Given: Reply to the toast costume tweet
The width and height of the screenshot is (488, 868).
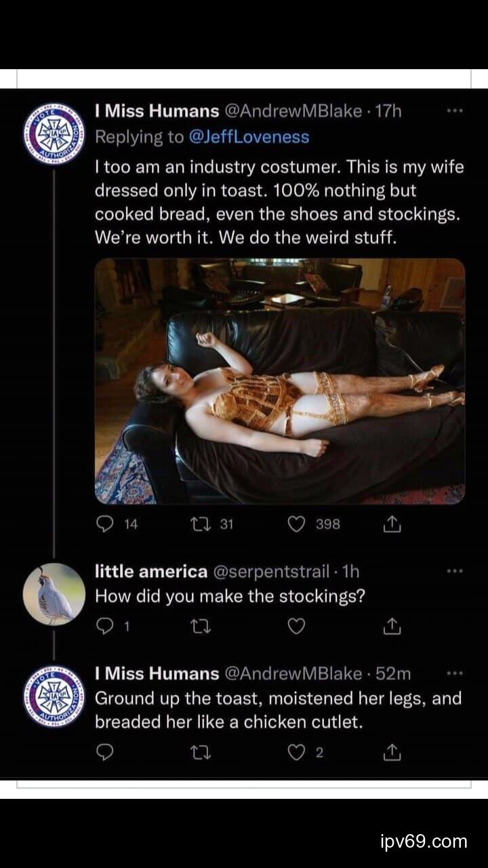Looking at the screenshot, I should [106, 524].
